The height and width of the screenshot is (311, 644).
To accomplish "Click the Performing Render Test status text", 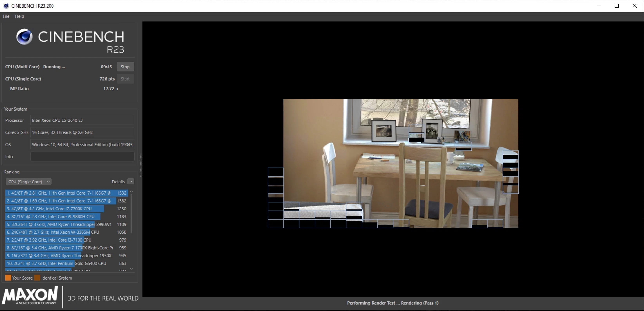I will (x=393, y=303).
